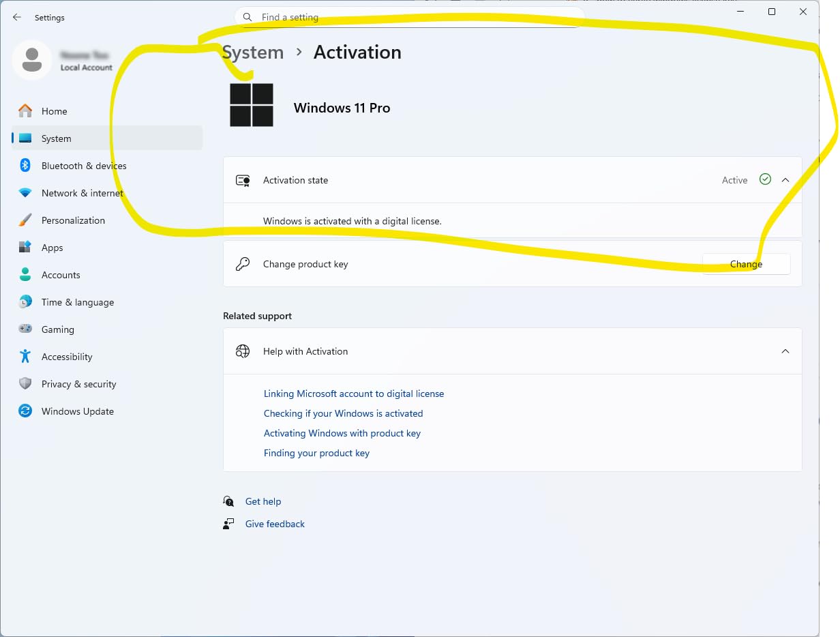Open the Home settings page
This screenshot has height=637, width=840.
[107, 111]
